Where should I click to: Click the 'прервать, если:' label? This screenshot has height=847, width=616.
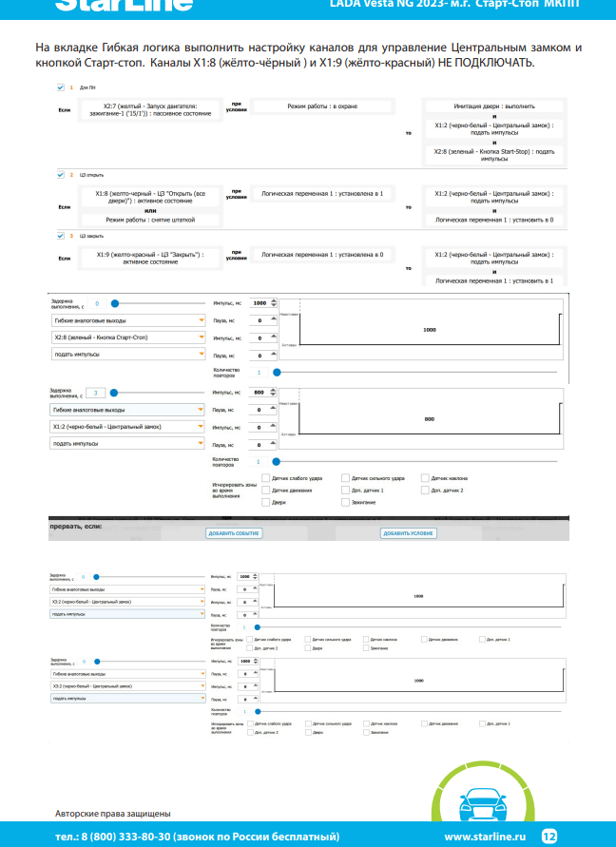pos(76,526)
